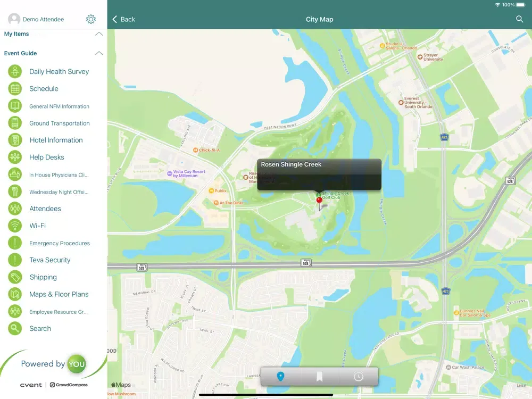The image size is (532, 399).
Task: Click the Wednesday Night Offsite dining icon
Action: [x=15, y=192]
